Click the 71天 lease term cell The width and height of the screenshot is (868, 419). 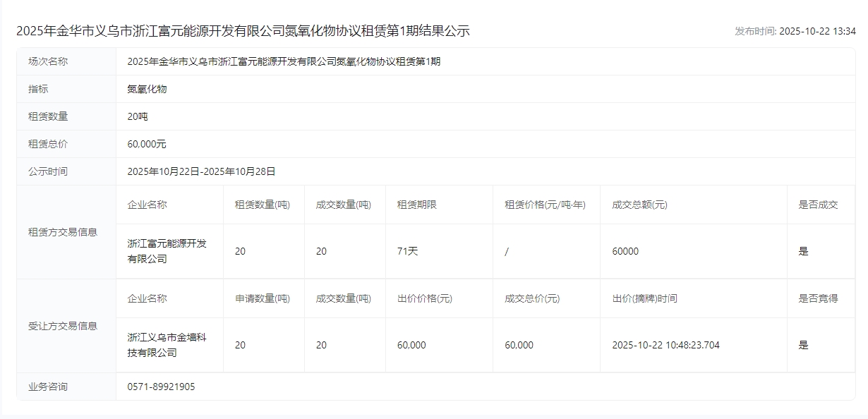click(x=408, y=251)
